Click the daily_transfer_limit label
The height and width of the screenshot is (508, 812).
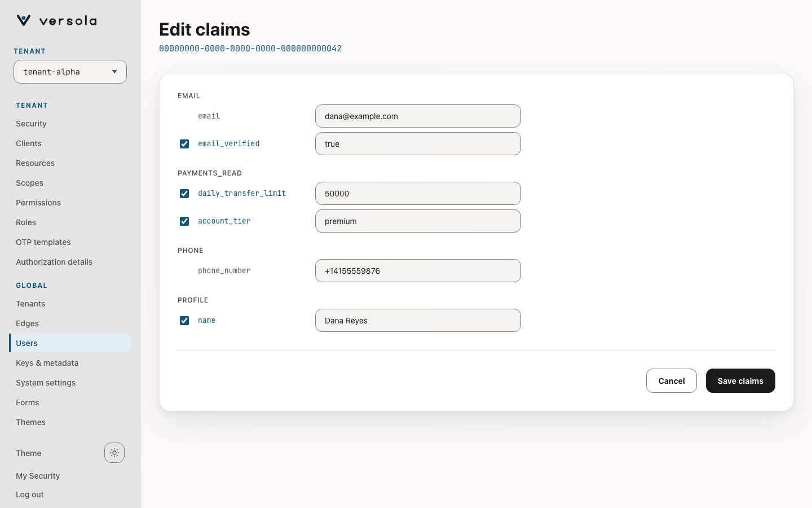pos(242,194)
